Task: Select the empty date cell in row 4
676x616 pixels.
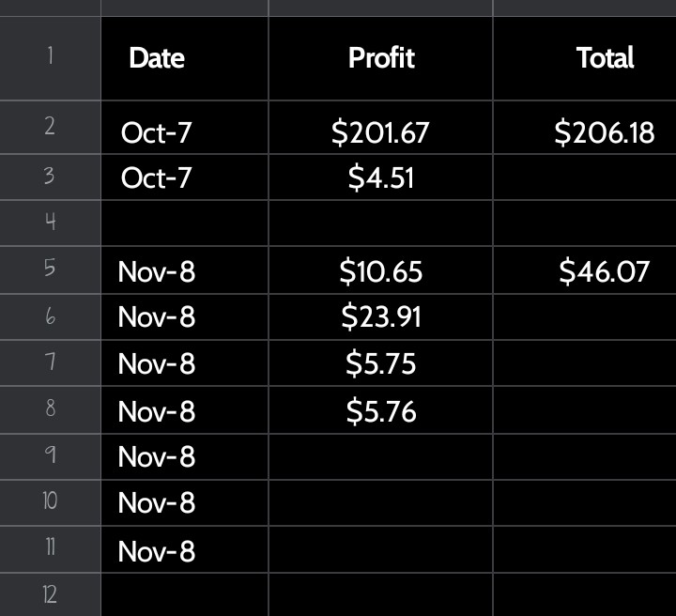Action: [185, 223]
